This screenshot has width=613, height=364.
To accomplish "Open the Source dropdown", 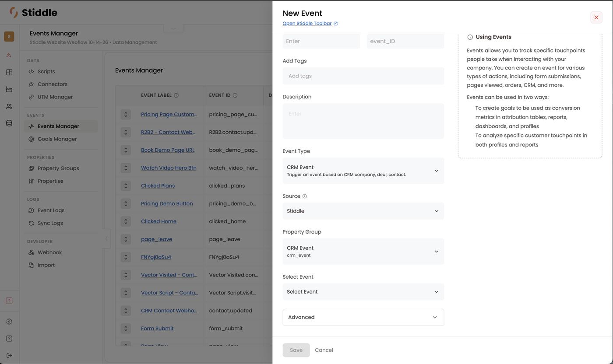I will tap(363, 211).
